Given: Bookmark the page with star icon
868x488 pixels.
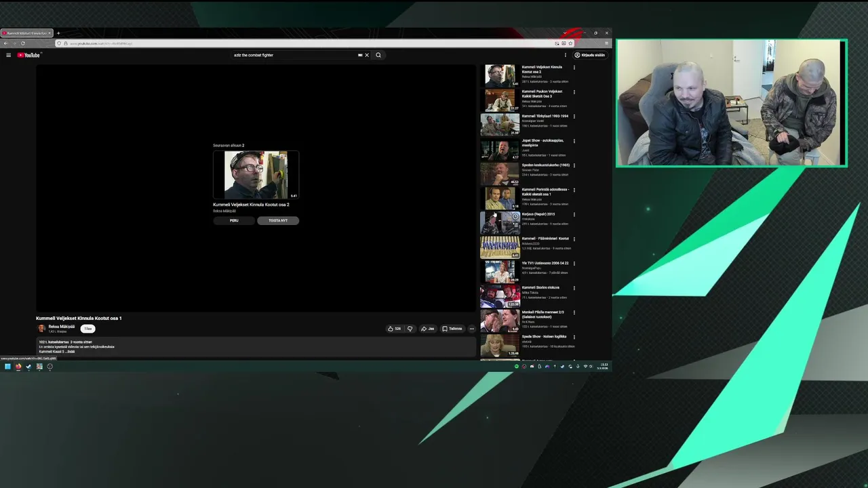Looking at the screenshot, I should [x=570, y=43].
